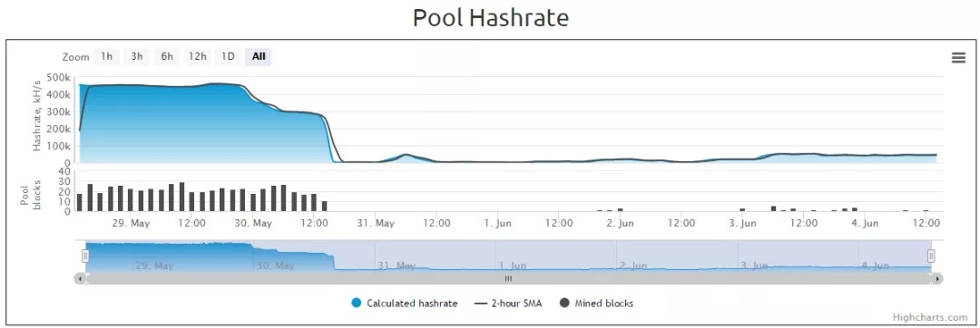Select the 1h zoom button
Screen dimensions: 980x328
pyautogui.click(x=107, y=57)
